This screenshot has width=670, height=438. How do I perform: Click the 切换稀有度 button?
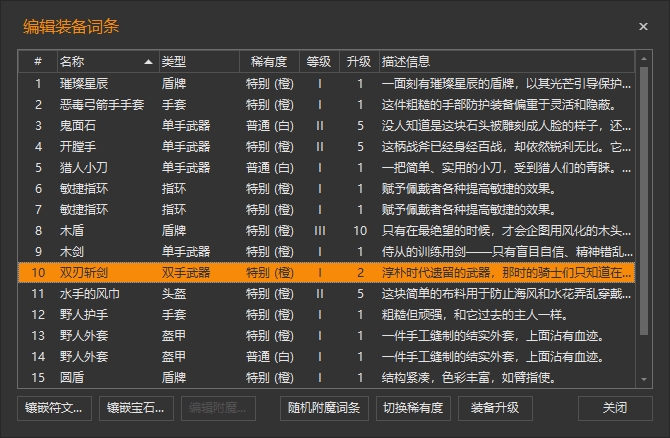pos(413,409)
